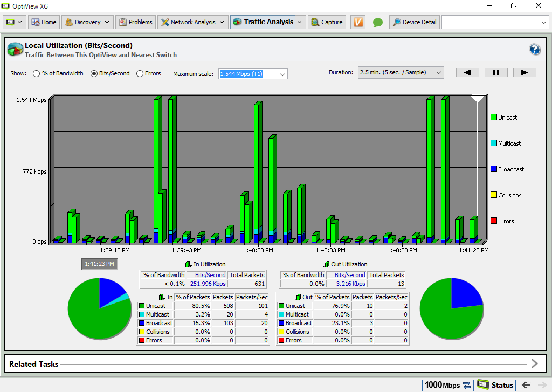The height and width of the screenshot is (392, 552).
Task: Switch the view to Errors radio button
Action: [x=140, y=73]
